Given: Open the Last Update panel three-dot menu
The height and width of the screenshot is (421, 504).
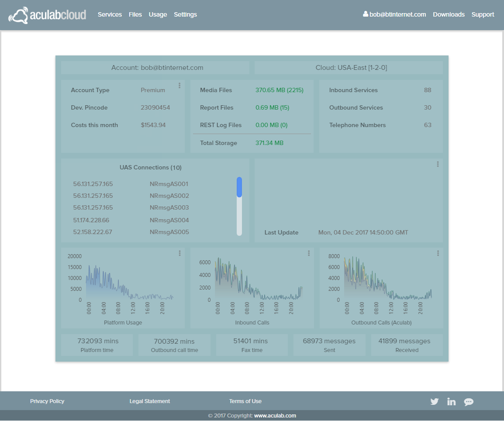Looking at the screenshot, I should 438,164.
